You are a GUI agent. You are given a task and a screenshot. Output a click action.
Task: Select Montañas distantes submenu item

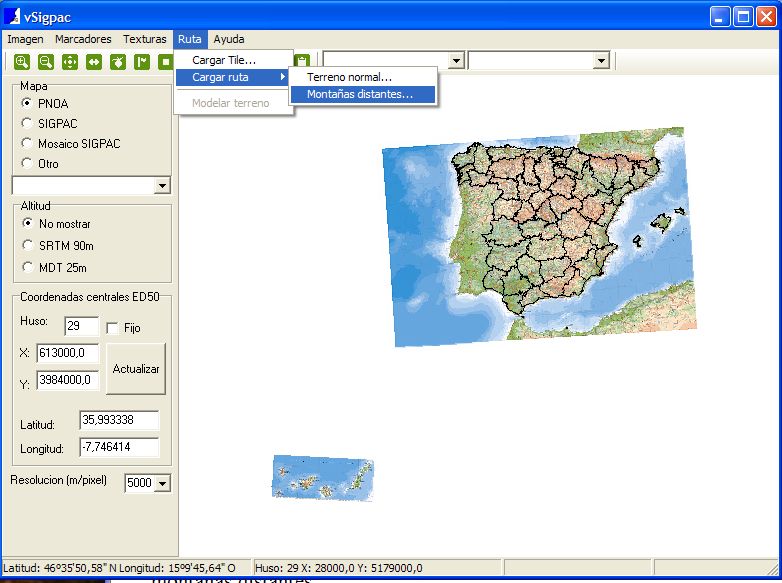click(x=360, y=94)
